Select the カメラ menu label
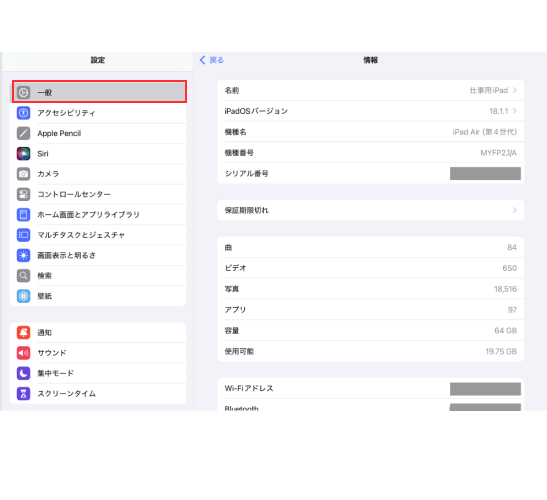 (x=48, y=174)
